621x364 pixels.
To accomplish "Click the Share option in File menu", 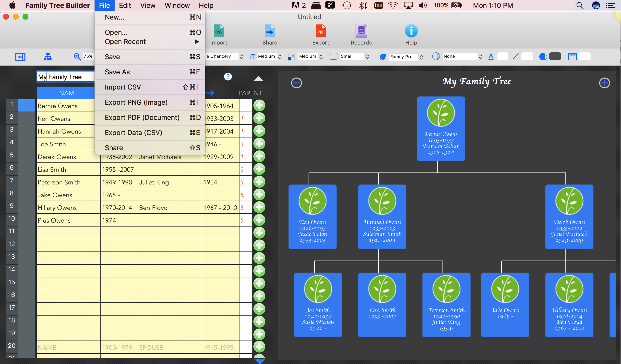I will coord(114,147).
